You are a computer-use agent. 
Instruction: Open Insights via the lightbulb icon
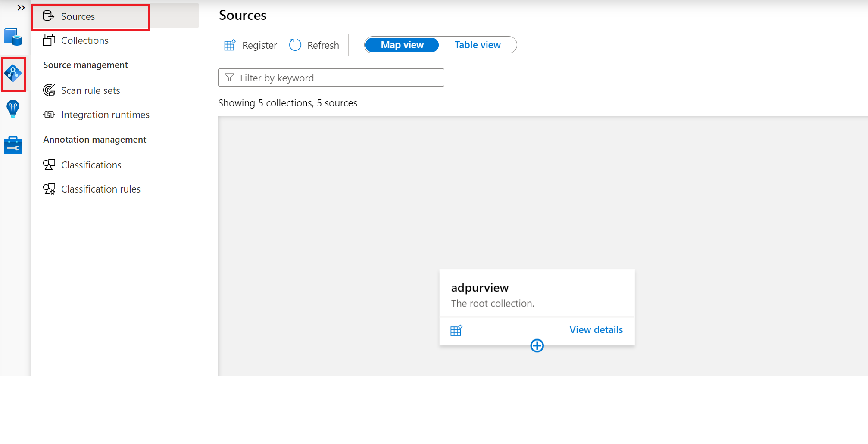(13, 109)
